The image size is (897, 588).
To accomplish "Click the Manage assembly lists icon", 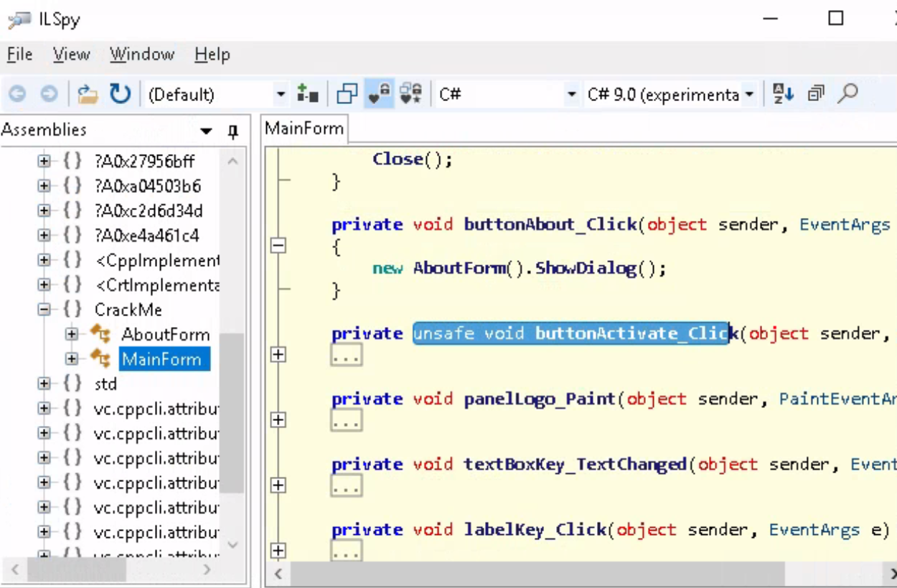I will click(308, 94).
